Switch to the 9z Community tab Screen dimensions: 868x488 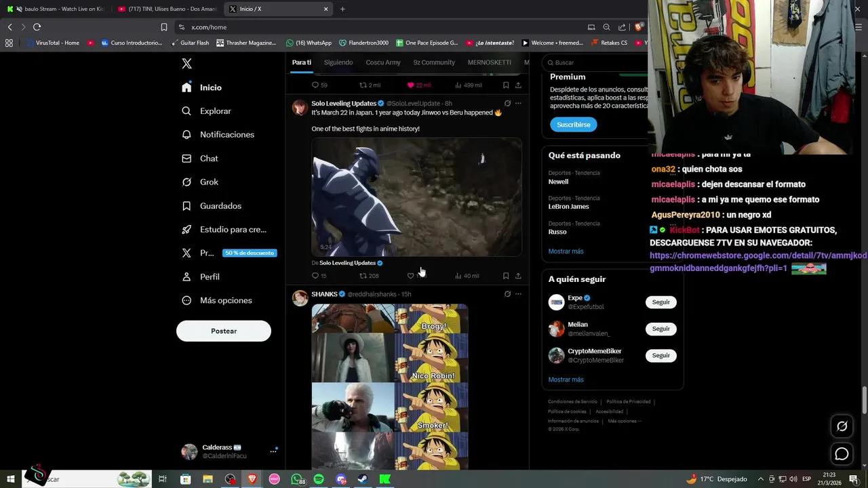point(434,62)
